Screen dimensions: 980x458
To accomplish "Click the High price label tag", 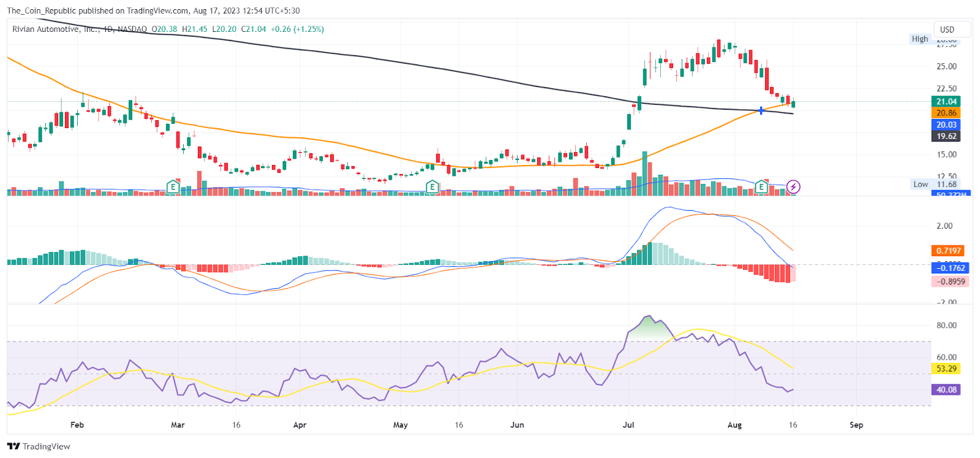I will (920, 39).
